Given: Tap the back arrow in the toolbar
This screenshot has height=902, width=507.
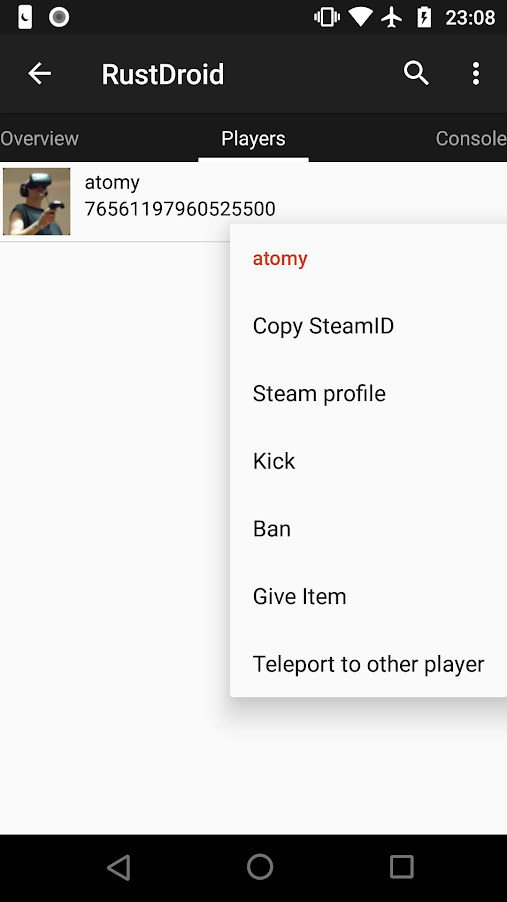Looking at the screenshot, I should tap(40, 74).
